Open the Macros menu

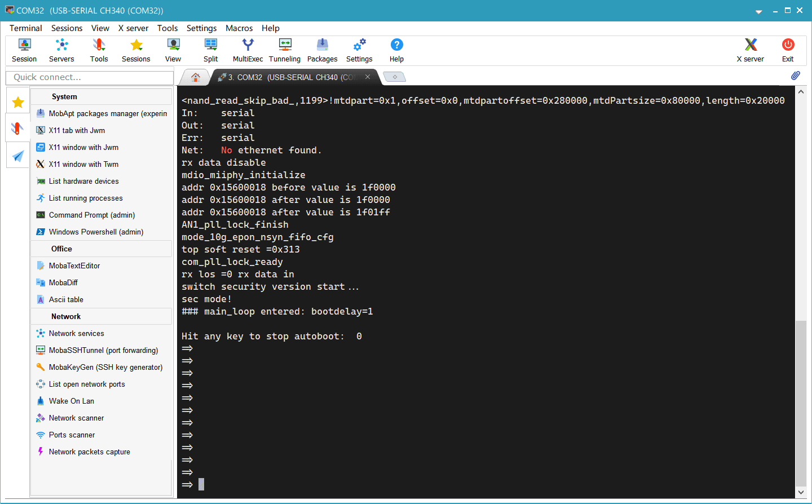pyautogui.click(x=239, y=28)
